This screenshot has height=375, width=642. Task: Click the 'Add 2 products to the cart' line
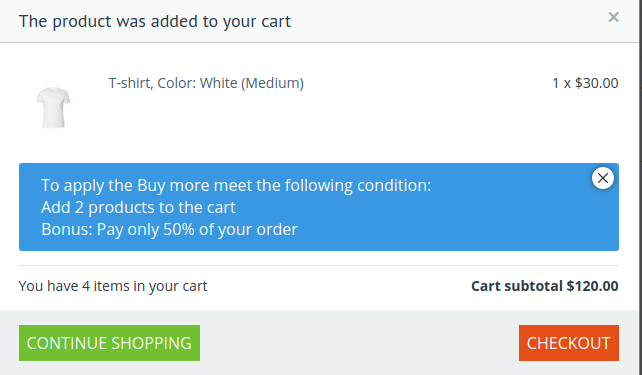coord(138,208)
